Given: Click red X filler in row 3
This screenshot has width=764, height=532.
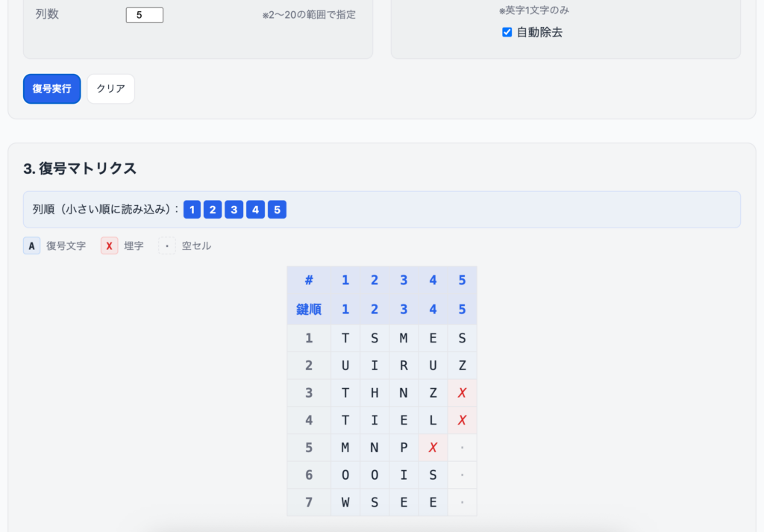Looking at the screenshot, I should pos(462,393).
